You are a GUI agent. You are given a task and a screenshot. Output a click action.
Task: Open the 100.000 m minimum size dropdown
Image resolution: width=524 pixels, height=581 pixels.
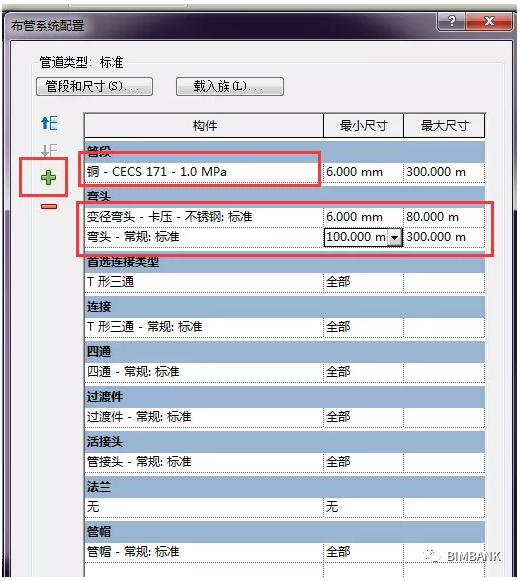click(395, 237)
